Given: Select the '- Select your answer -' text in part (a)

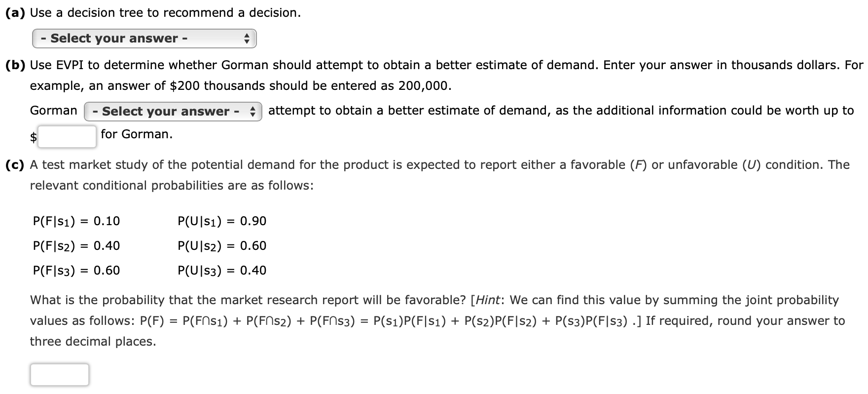Looking at the screenshot, I should point(113,38).
